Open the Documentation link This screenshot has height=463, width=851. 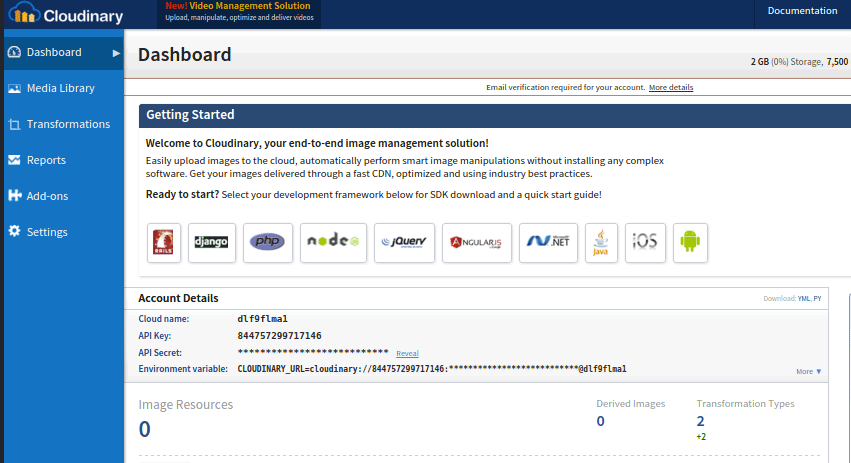[802, 11]
